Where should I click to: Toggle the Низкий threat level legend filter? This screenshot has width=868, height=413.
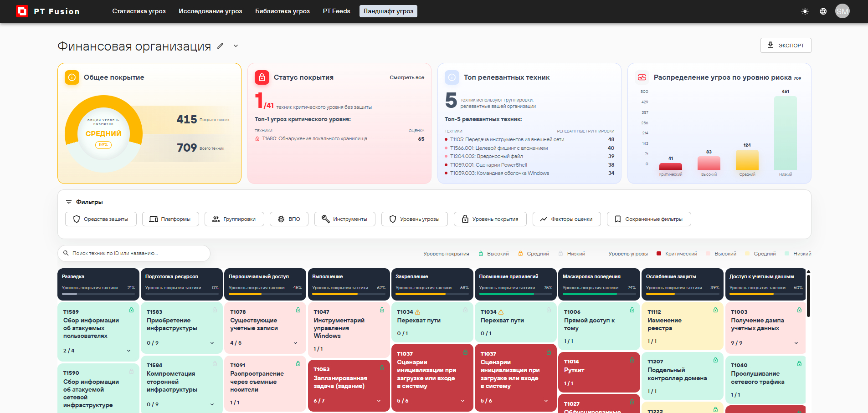[x=798, y=254]
